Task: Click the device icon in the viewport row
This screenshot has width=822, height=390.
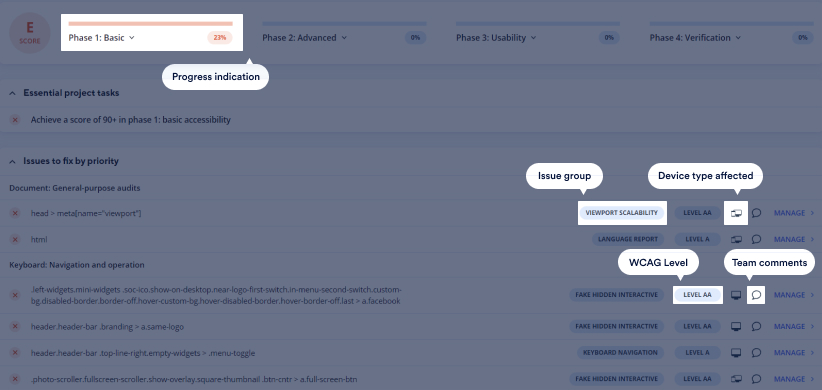Action: 736,213
